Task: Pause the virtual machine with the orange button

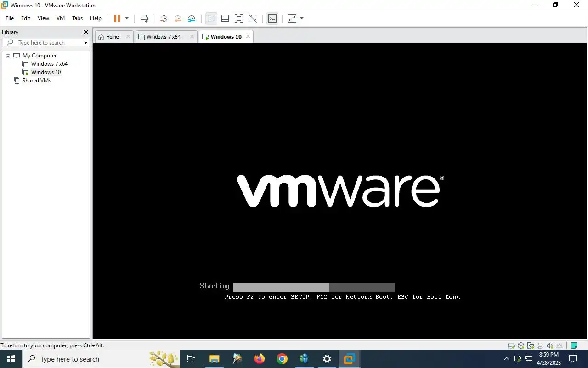Action: point(117,18)
